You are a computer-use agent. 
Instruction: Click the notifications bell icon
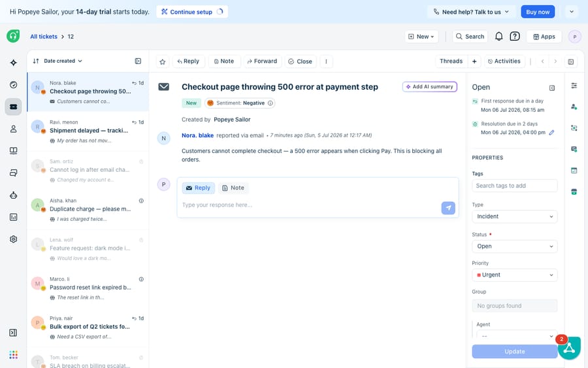(498, 37)
